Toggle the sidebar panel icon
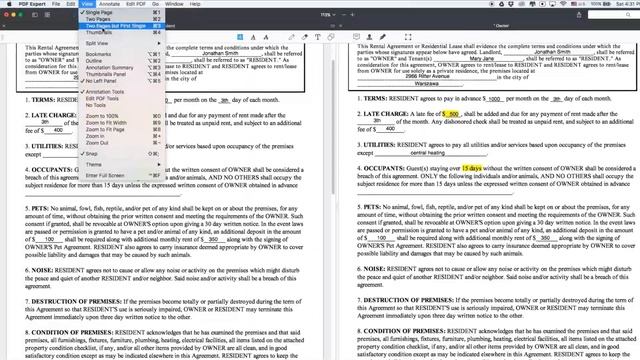 point(35,15)
